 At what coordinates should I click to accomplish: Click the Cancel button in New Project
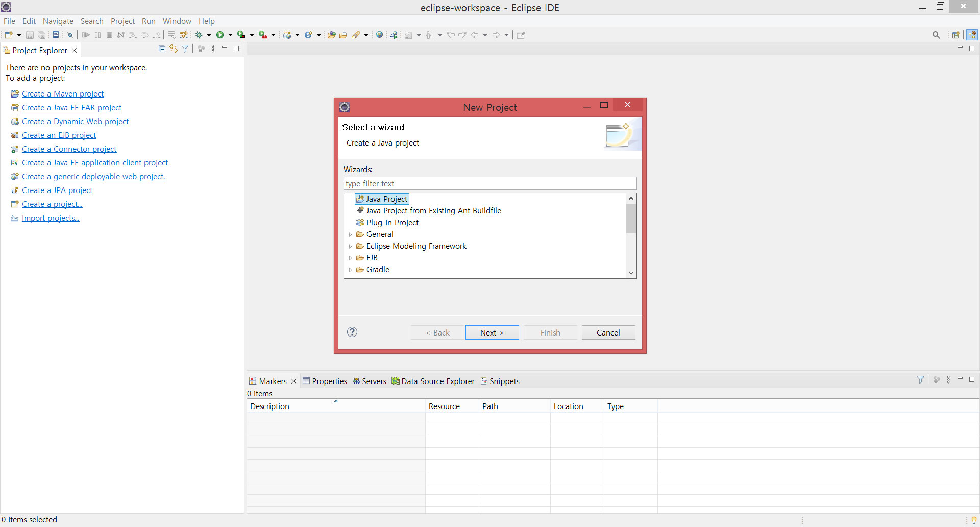608,332
